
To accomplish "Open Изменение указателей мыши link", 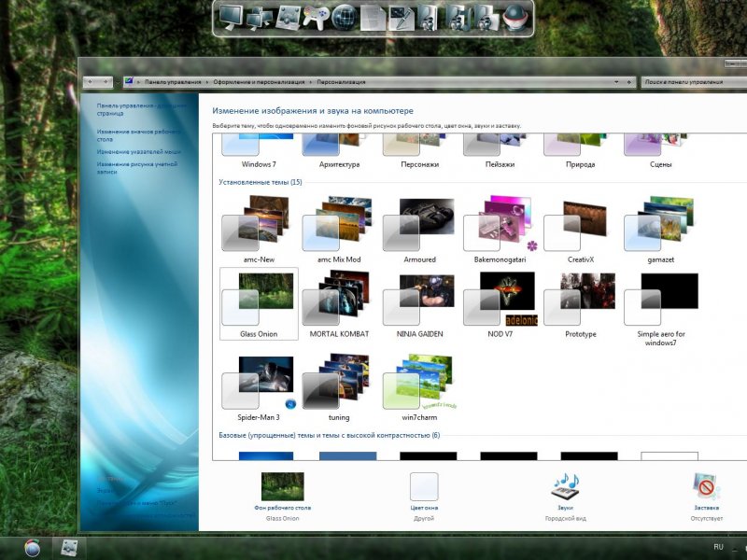I will (x=138, y=152).
